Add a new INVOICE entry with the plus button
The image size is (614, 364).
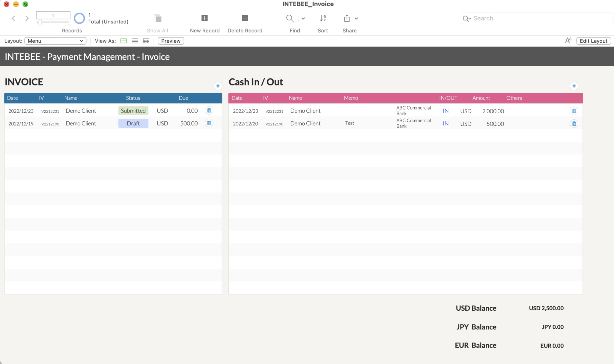[218, 86]
